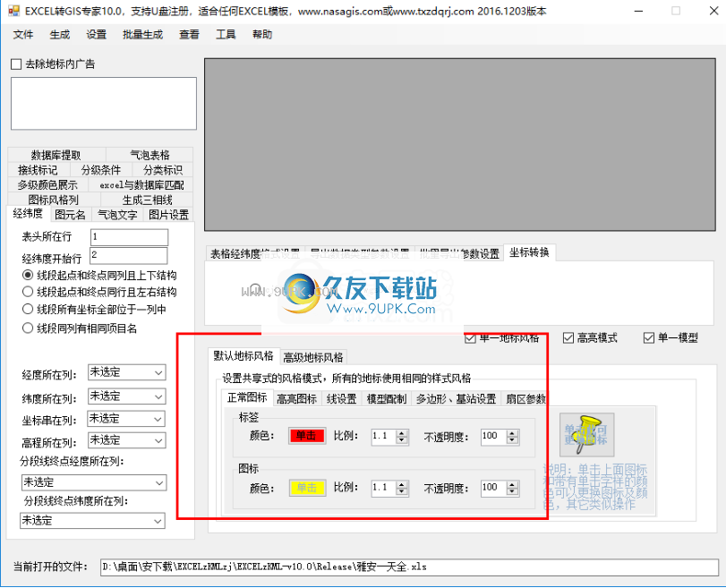Click the application icon in title bar
This screenshot has height=588, width=726.
point(13,11)
